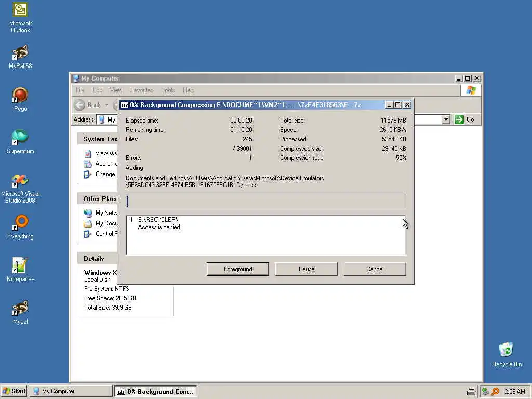Click the My Network Places icon

click(88, 213)
